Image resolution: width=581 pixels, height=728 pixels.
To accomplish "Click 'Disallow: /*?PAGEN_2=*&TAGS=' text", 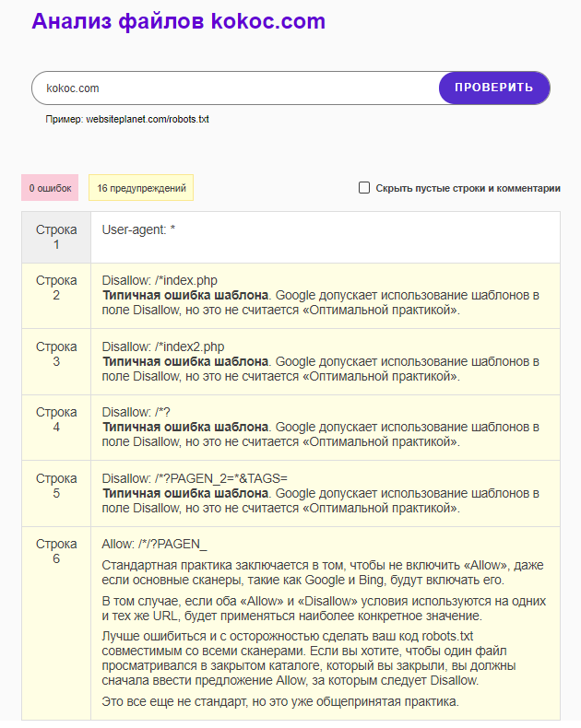I will [195, 478].
